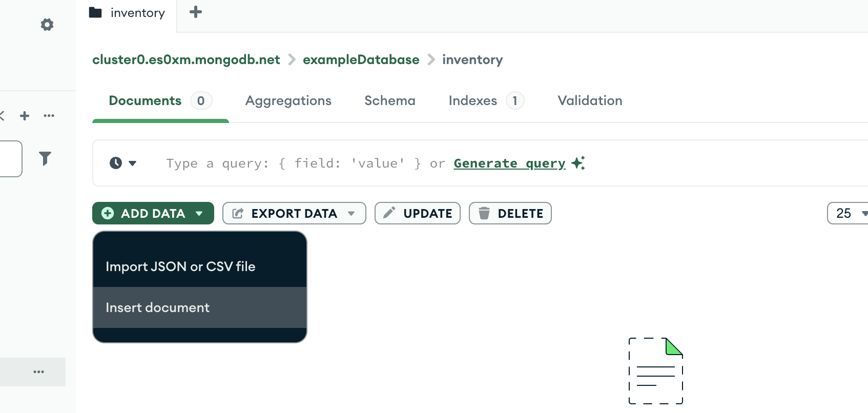Open the sidebar three-dots options menu
The image size is (868, 413).
49,116
